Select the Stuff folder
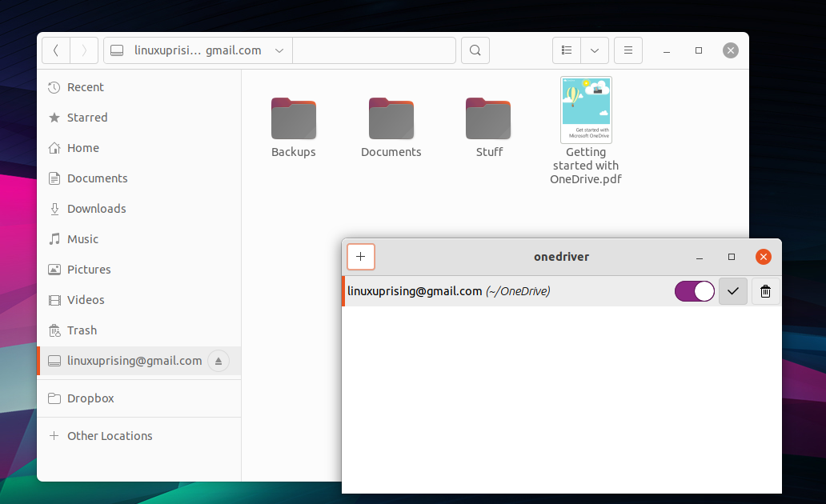This screenshot has width=826, height=504. click(x=489, y=128)
